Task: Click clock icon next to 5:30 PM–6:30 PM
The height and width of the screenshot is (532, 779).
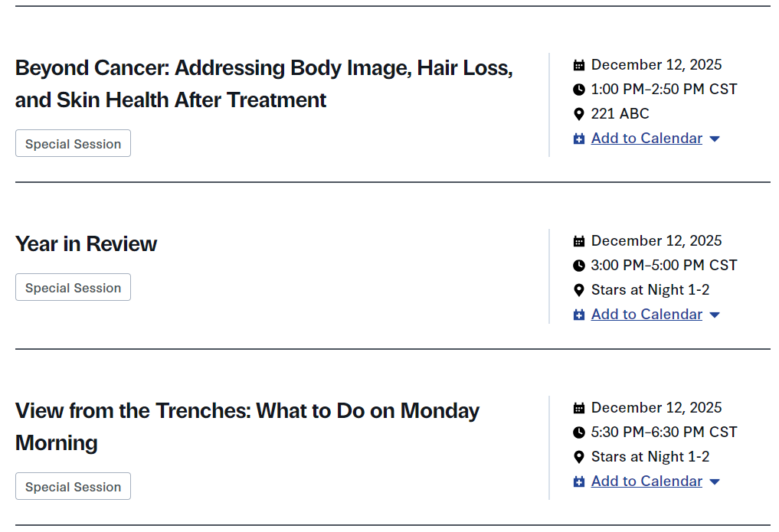Action: (579, 432)
